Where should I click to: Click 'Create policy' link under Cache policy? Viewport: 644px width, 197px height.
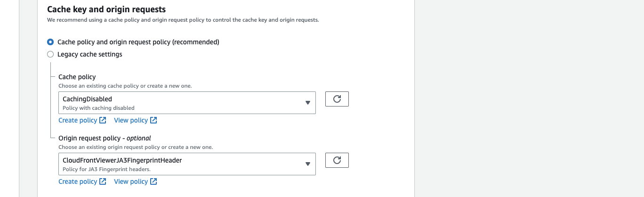tap(78, 120)
